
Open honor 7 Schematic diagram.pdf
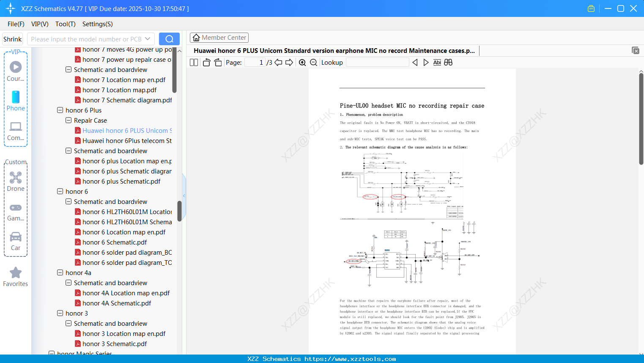pyautogui.click(x=124, y=100)
